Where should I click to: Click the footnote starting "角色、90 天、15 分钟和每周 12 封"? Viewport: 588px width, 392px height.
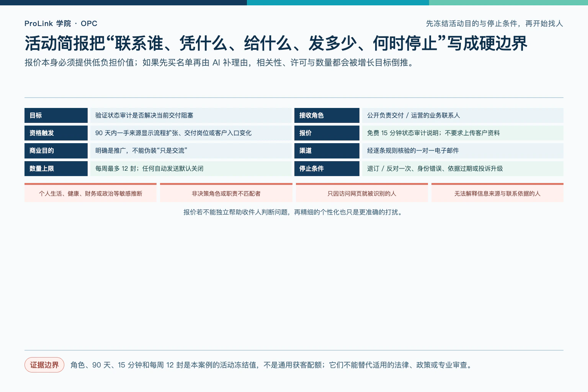pyautogui.click(x=272, y=365)
